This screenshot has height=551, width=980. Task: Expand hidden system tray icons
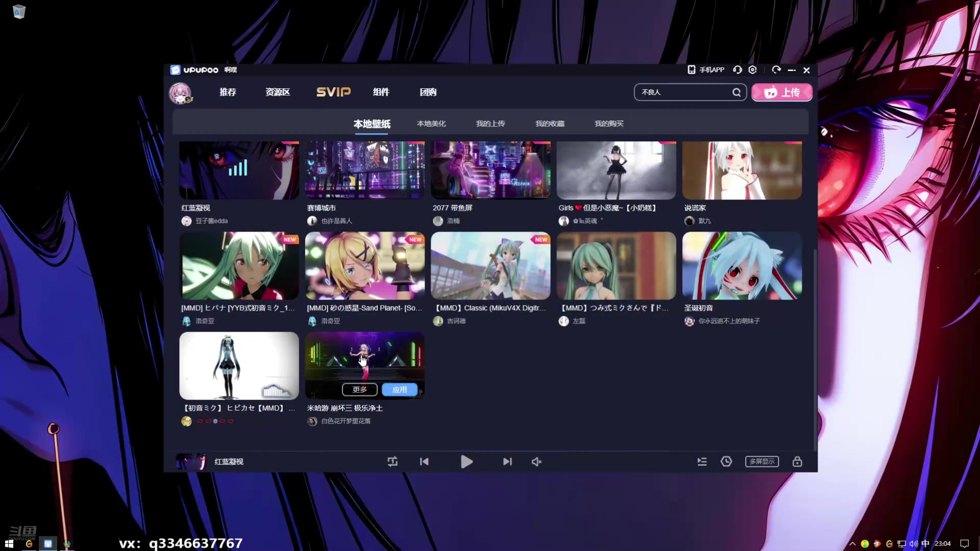point(852,544)
